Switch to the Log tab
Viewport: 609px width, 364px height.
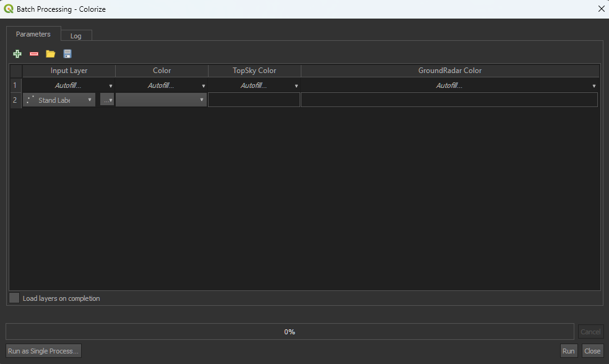click(x=76, y=36)
